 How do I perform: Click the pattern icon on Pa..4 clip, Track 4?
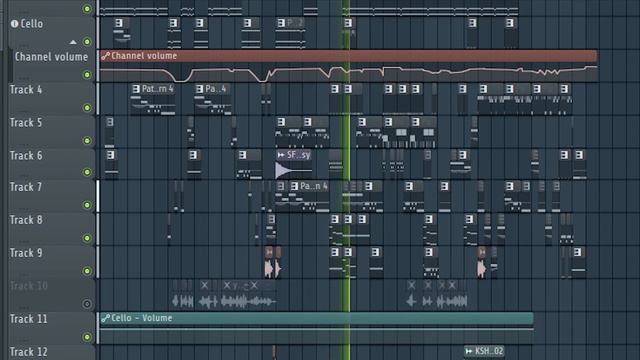pyautogui.click(x=199, y=89)
